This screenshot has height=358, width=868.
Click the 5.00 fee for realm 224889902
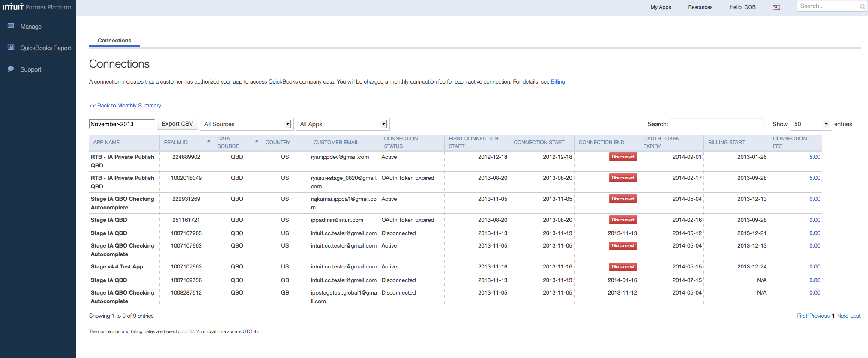(814, 157)
